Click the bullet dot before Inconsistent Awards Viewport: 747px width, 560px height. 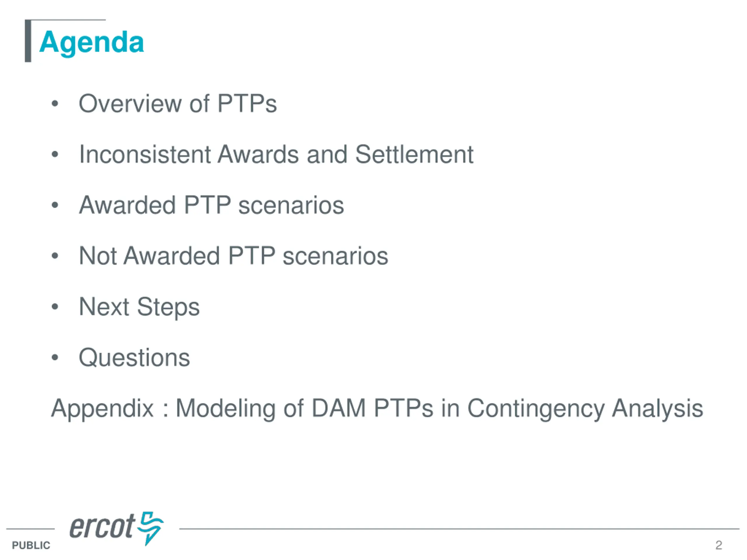tap(55, 155)
